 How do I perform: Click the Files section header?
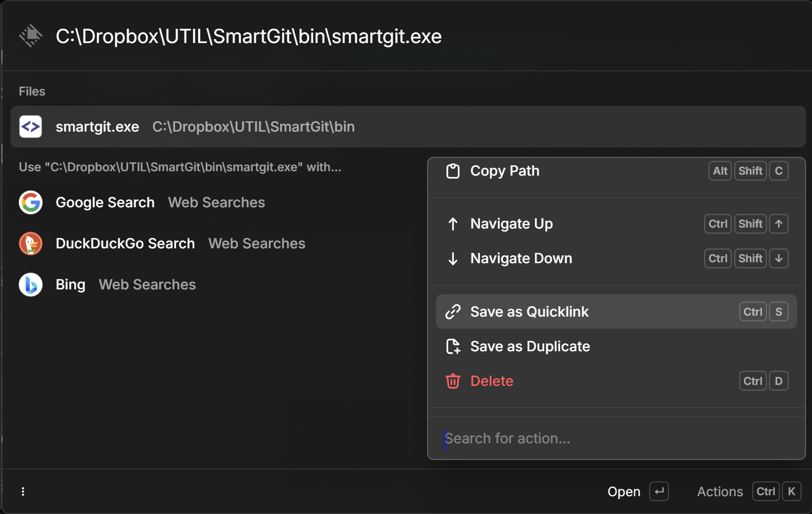[32, 92]
